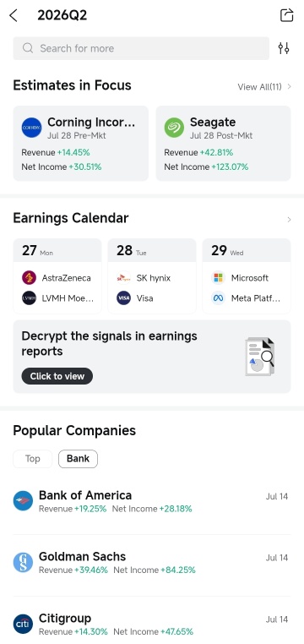This screenshot has width=304, height=644.
Task: Open the Bank of America entry
Action: click(x=152, y=501)
